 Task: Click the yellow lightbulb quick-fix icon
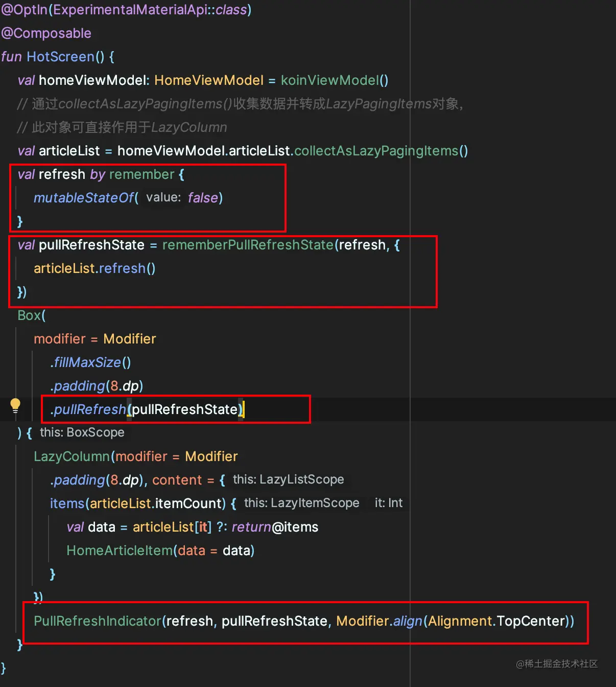click(15, 406)
